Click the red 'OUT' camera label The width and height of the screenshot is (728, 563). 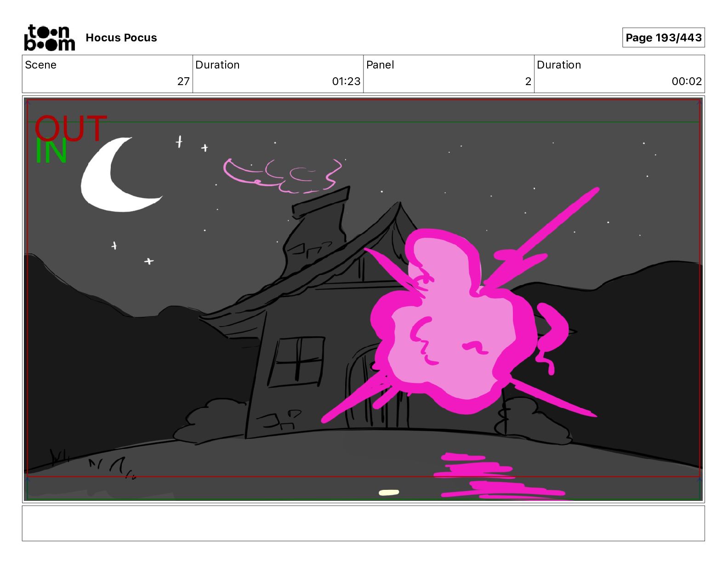pos(71,128)
